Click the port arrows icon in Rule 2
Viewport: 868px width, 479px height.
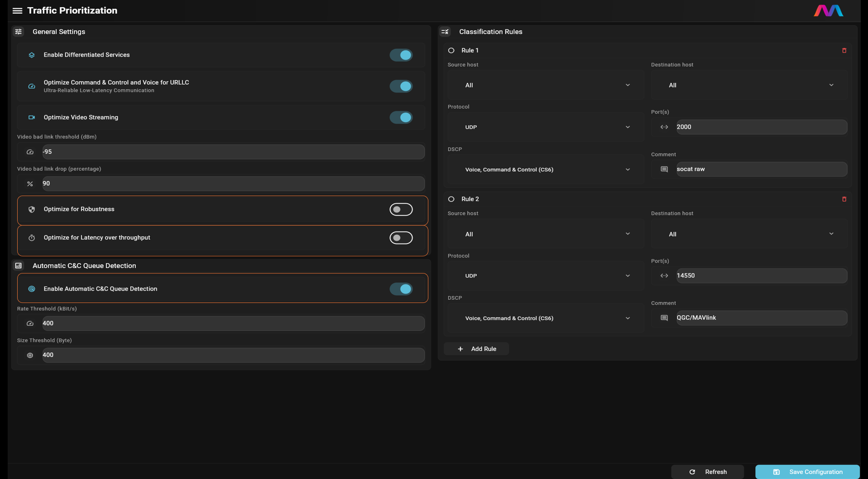click(x=664, y=275)
